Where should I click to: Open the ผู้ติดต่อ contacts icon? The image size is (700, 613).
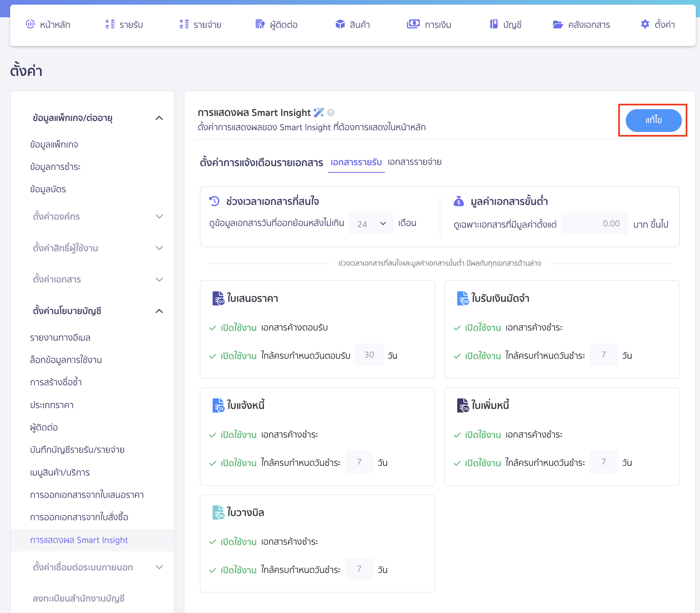[x=259, y=24]
